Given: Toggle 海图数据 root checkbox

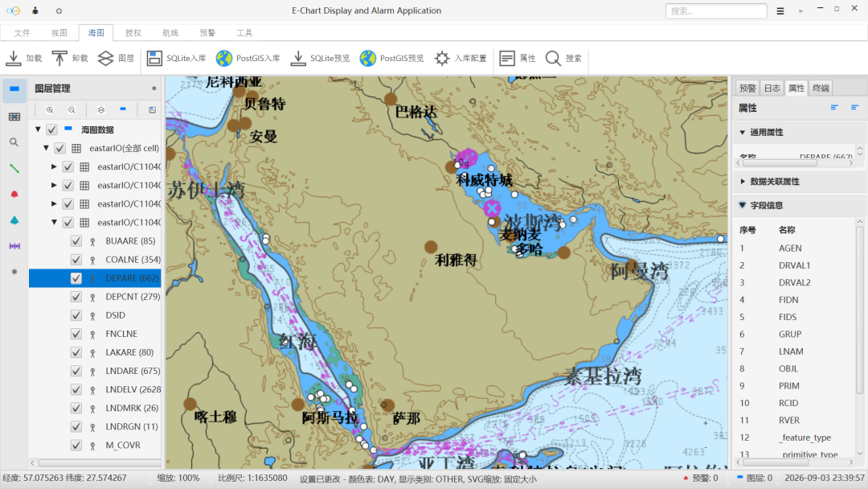Looking at the screenshot, I should 51,129.
